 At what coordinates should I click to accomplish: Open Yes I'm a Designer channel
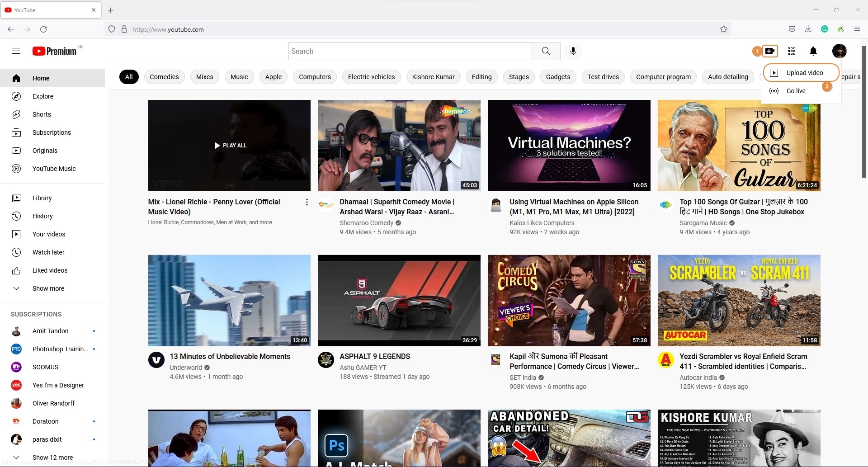(52, 385)
